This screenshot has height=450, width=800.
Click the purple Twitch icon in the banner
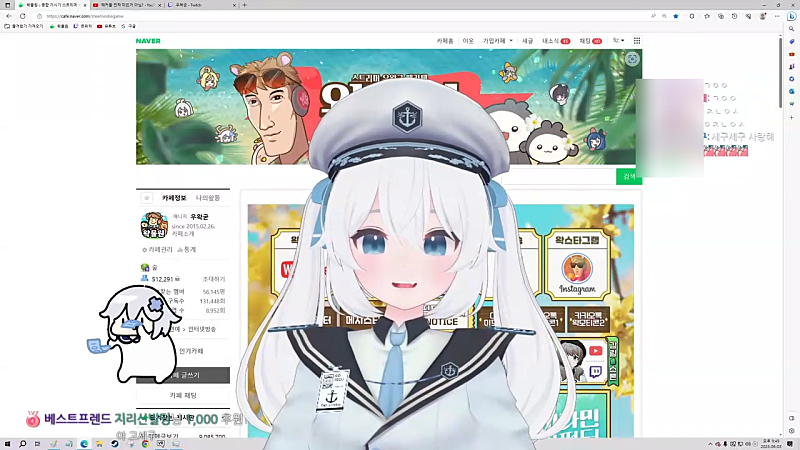[595, 372]
